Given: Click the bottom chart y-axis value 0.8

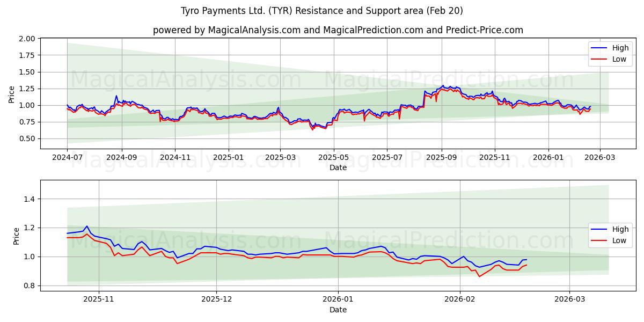Looking at the screenshot, I should tap(30, 286).
